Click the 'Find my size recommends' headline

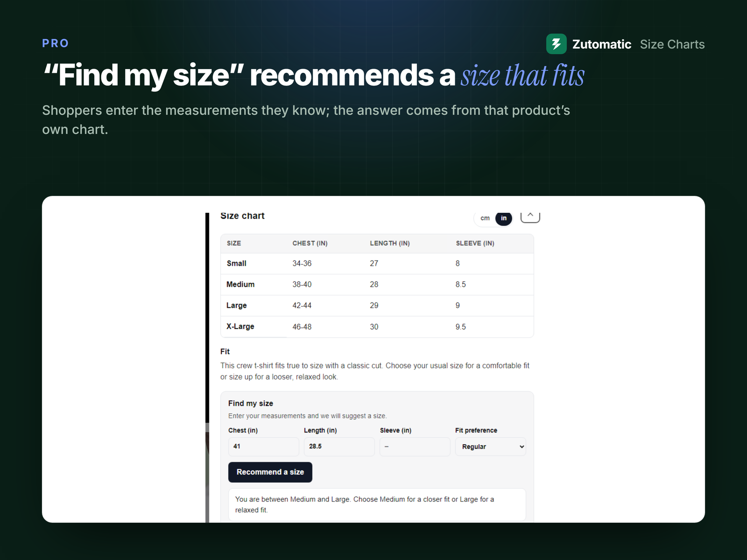314,75
